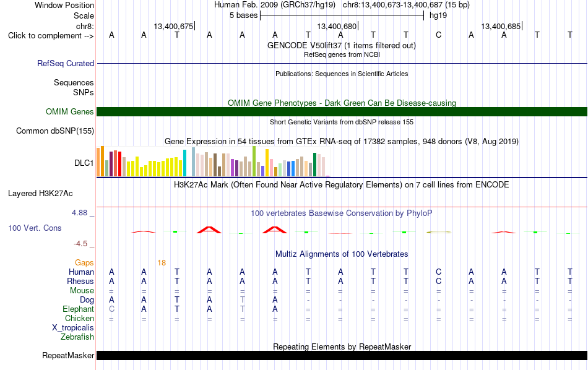Click the hg19 label right of scale bar
Image resolution: width=588 pixels, height=370 pixels.
[438, 15]
